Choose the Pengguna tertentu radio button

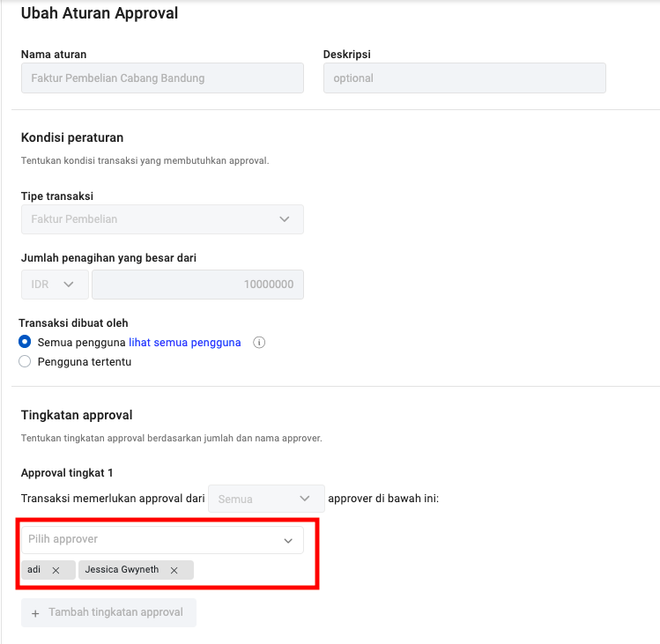[25, 361]
